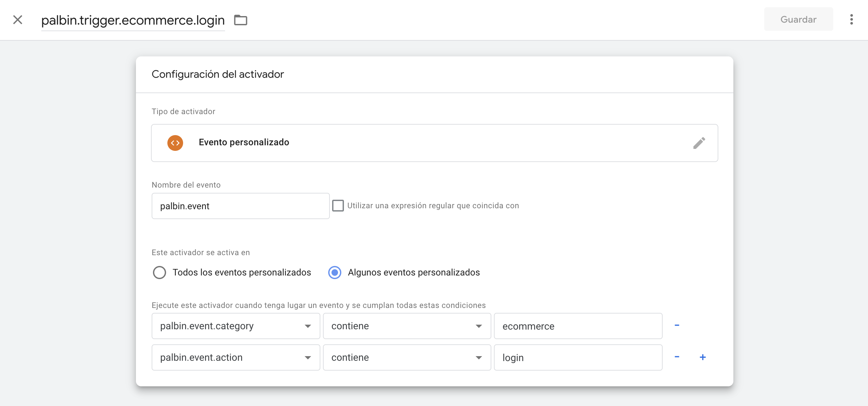
Task: Open the three-dot more options menu
Action: pyautogui.click(x=851, y=20)
